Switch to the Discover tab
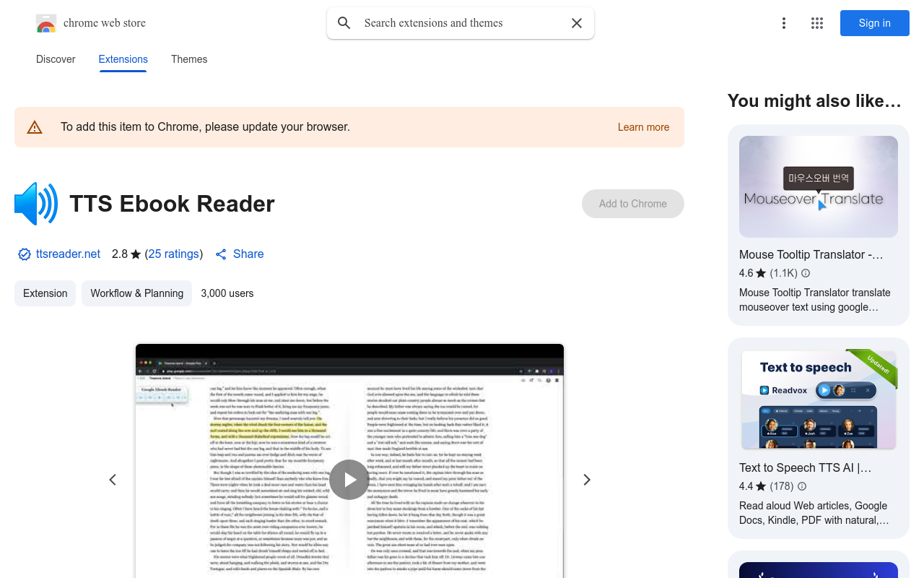Screen dimensions: 924x578 tap(56, 59)
